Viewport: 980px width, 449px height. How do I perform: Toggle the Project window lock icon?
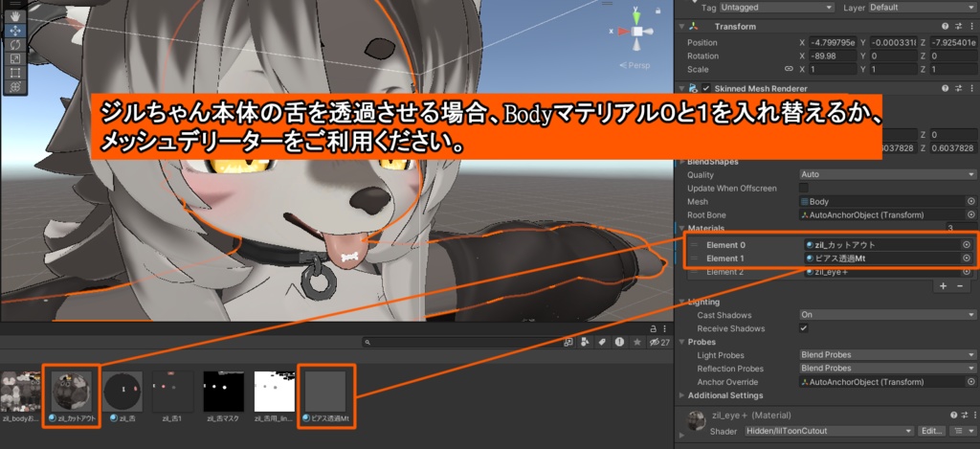click(x=653, y=329)
